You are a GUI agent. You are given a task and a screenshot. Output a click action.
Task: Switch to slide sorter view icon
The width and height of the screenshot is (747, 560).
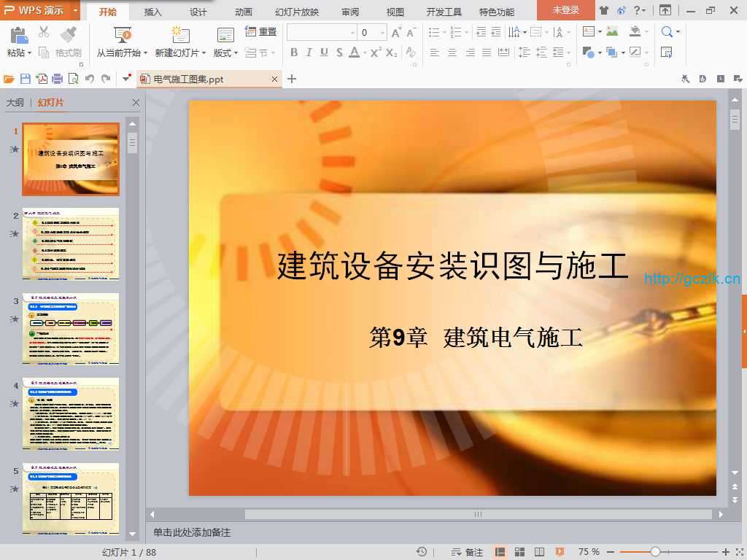click(519, 552)
